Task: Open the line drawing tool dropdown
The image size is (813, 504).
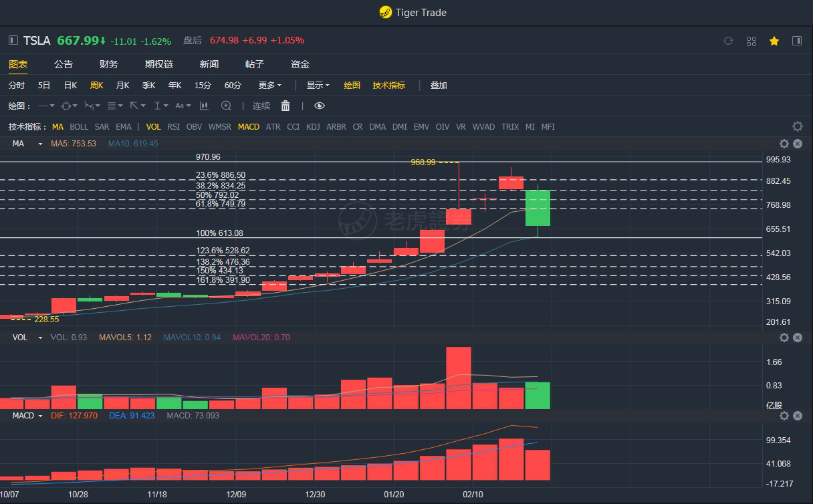Action: coord(46,106)
